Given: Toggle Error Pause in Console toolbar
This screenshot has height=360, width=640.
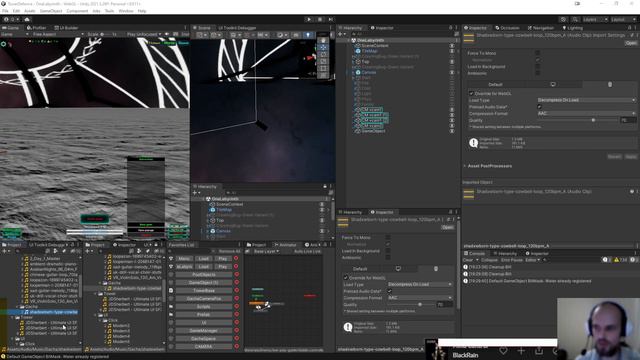Looking at the screenshot, I should pos(511,260).
